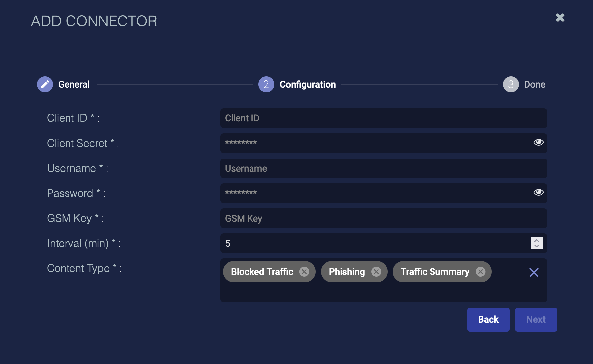The image size is (593, 364).
Task: Go to the General step label
Action: [74, 84]
